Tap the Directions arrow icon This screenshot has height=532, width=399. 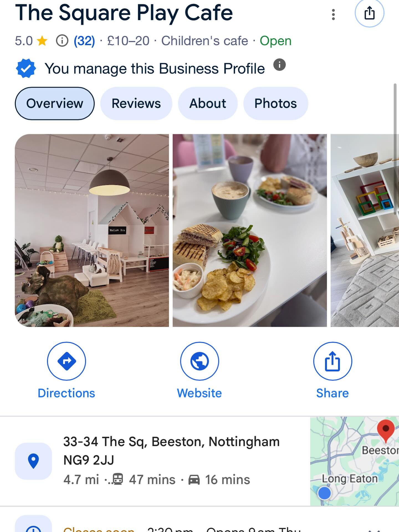tap(66, 361)
